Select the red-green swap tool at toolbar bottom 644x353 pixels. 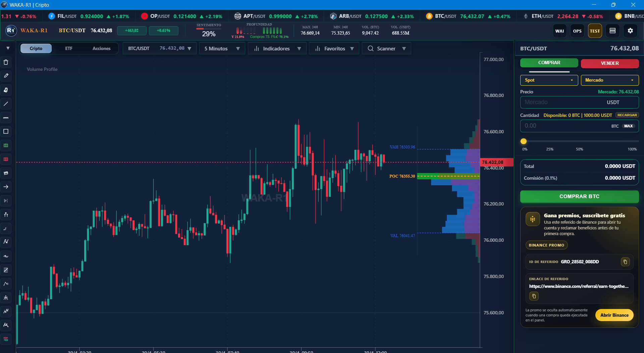[6, 339]
